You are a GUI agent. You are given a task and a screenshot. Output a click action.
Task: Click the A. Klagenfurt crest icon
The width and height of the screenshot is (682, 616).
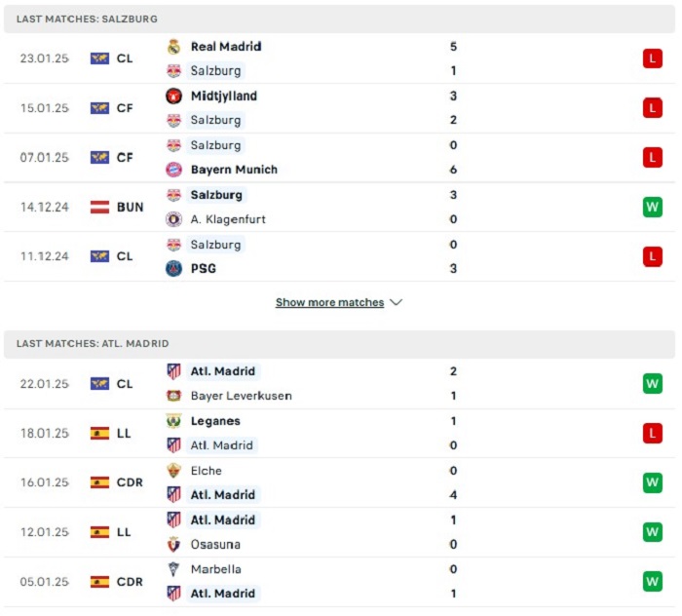(173, 219)
